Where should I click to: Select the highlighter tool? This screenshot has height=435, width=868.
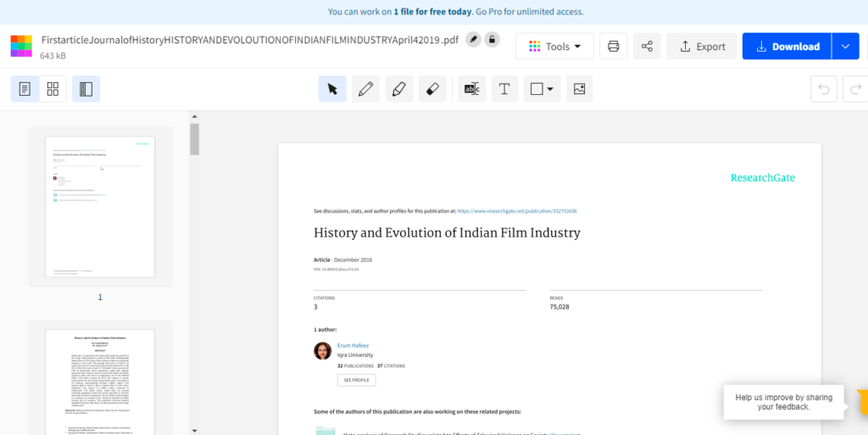click(x=397, y=89)
